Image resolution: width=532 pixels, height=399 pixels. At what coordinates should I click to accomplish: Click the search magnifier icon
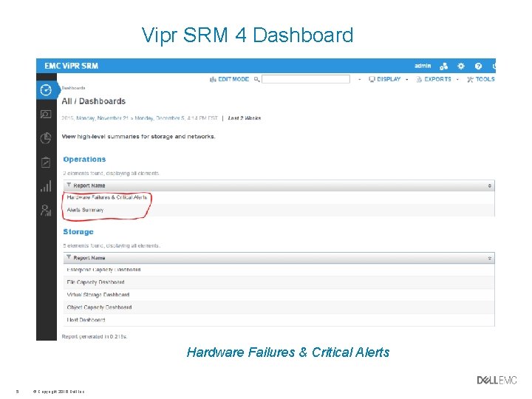click(257, 79)
